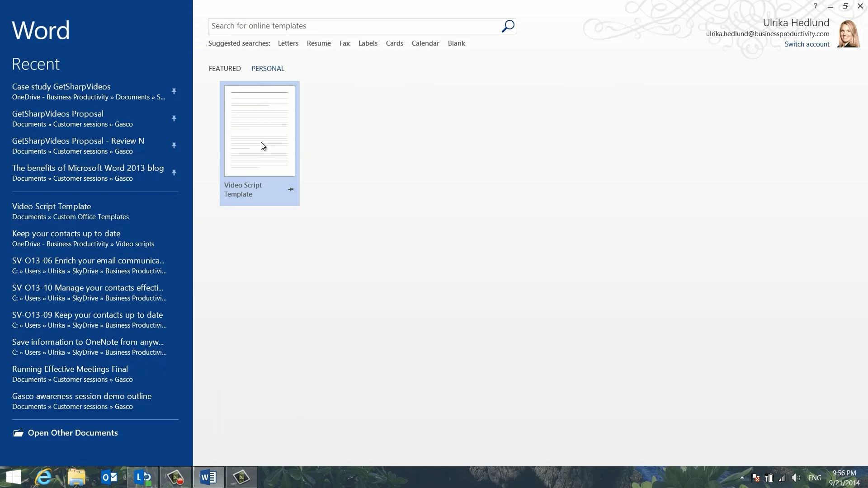Switch to the FEATURED templates tab

(225, 69)
